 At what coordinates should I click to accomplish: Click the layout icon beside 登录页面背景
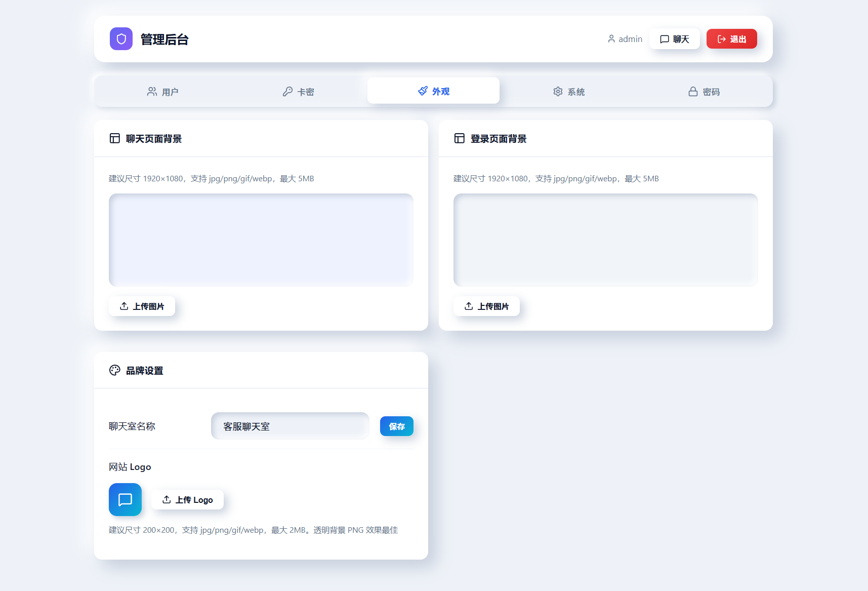(x=460, y=138)
